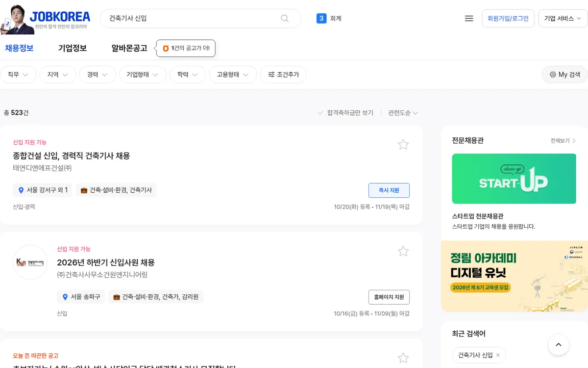Open the hamburger menu icon

(469, 18)
